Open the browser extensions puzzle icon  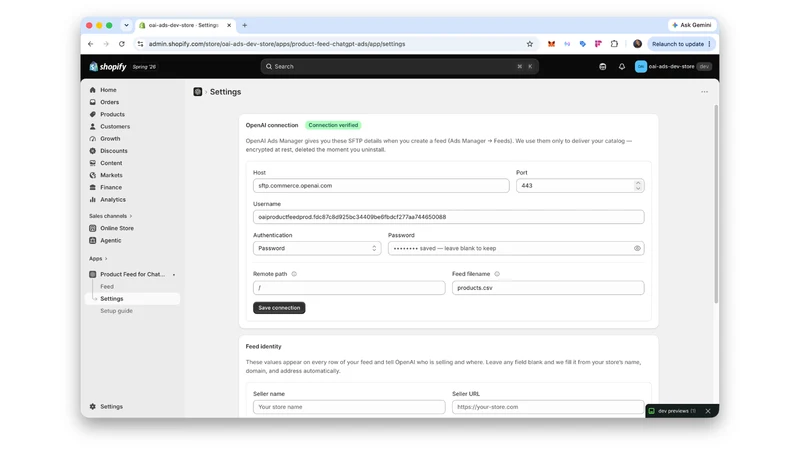tap(614, 44)
